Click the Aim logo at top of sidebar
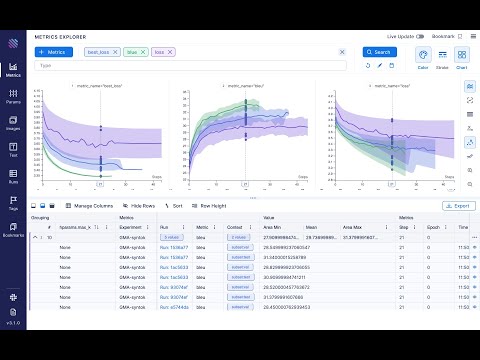 pyautogui.click(x=13, y=43)
